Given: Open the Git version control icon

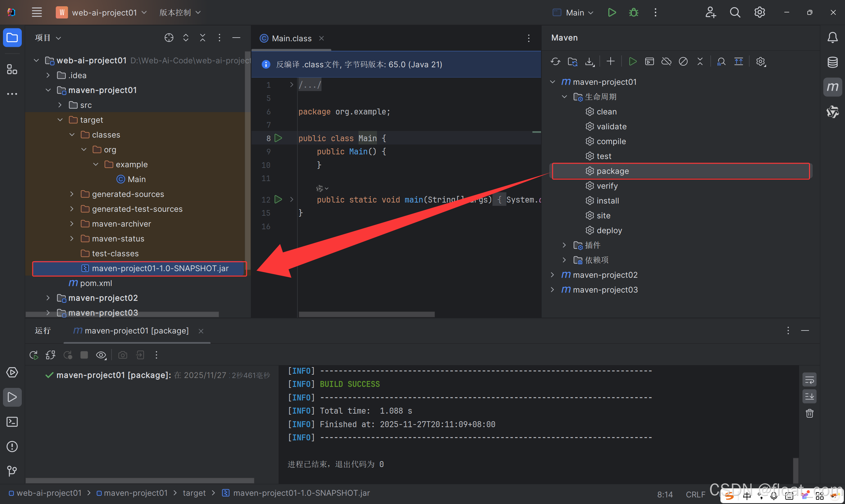Looking at the screenshot, I should [12, 471].
